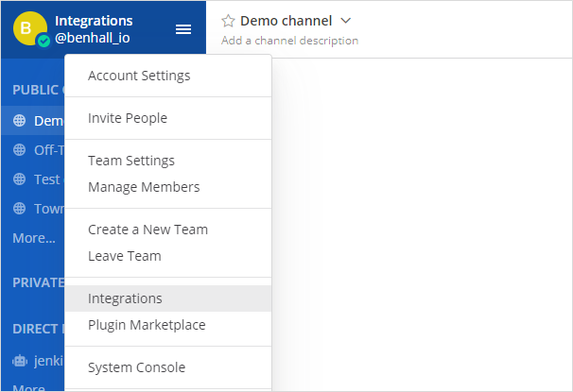573x392 pixels.
Task: Choose Manage Members in menu
Action: [x=168, y=187]
